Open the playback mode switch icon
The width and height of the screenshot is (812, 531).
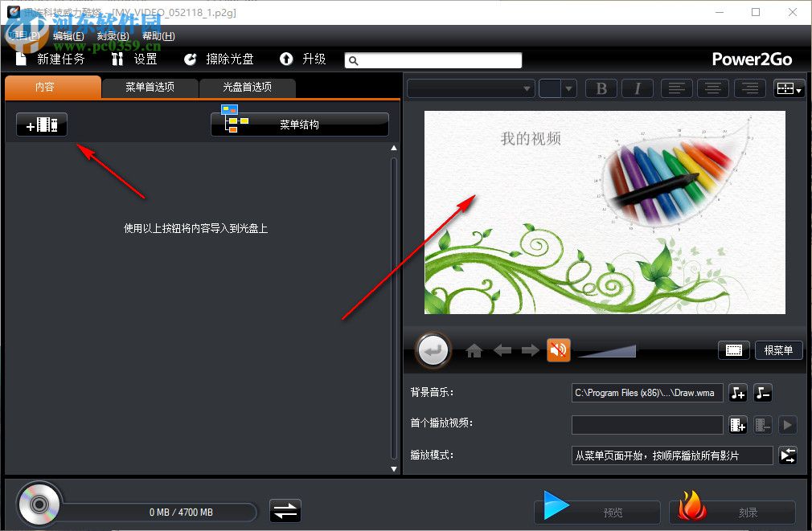(788, 455)
